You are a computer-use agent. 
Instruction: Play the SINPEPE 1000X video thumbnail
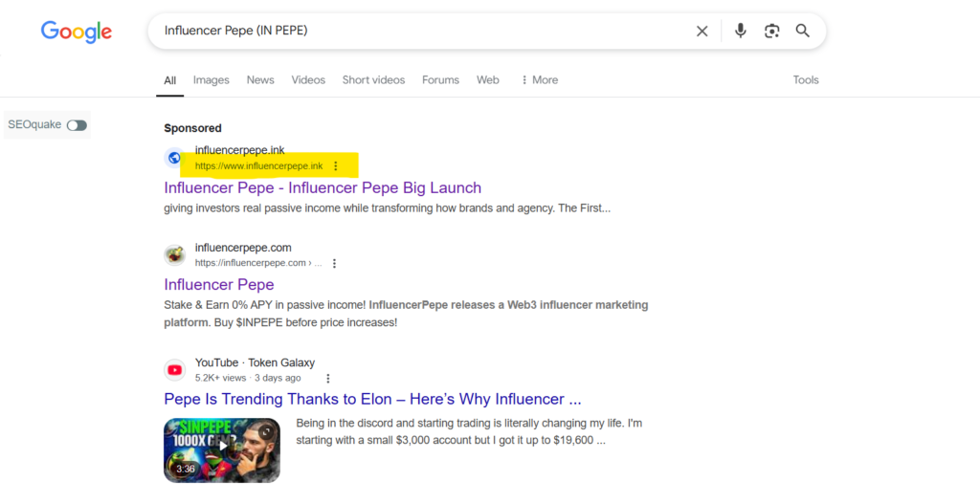tap(222, 450)
